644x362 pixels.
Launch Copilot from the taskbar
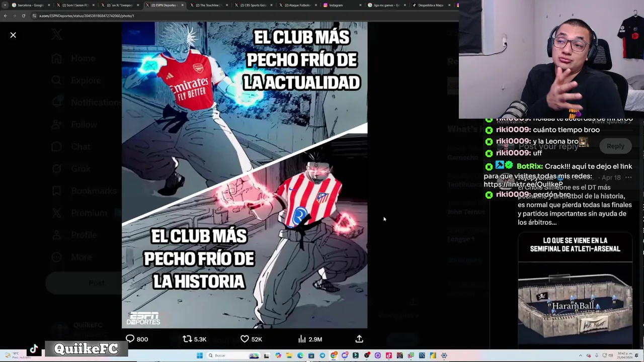278,355
